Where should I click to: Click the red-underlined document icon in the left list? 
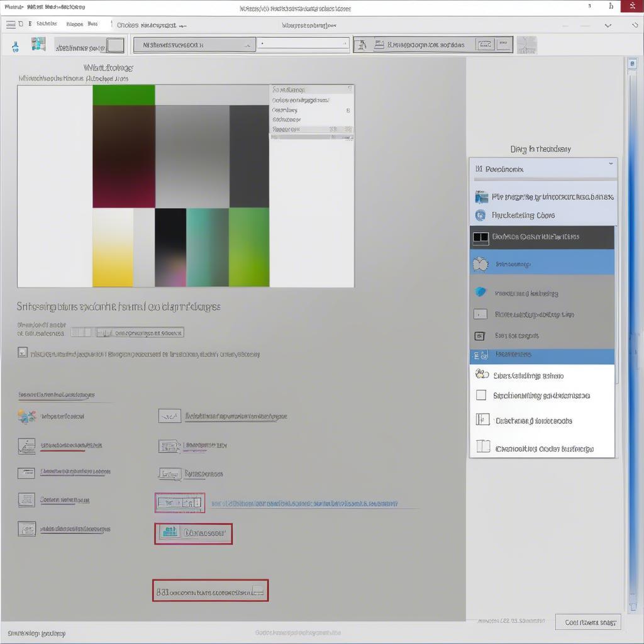(26, 446)
